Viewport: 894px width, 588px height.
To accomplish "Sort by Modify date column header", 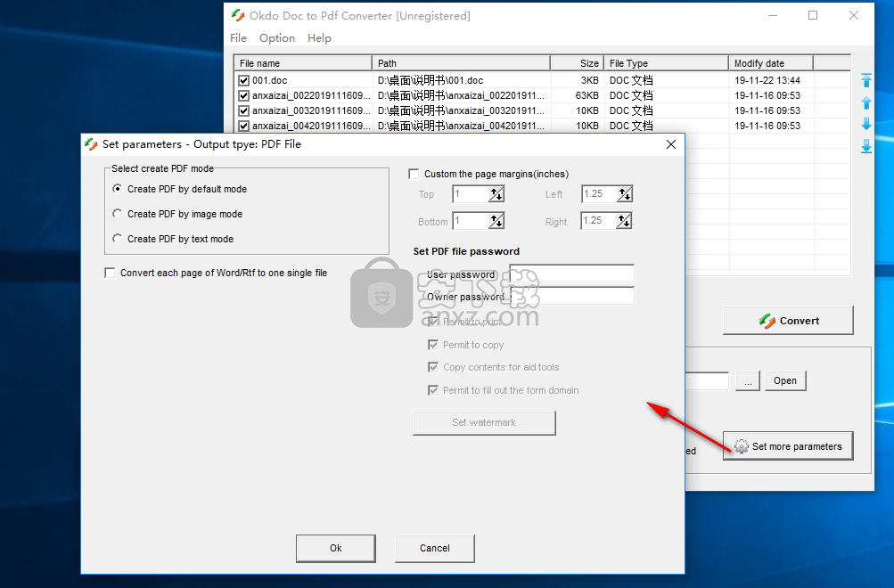I will (x=771, y=63).
